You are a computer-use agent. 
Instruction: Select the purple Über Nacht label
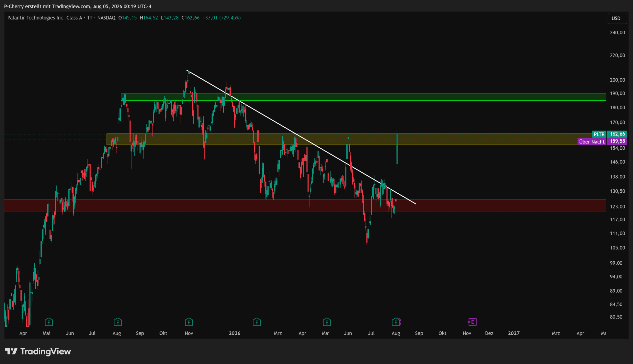[x=592, y=142]
